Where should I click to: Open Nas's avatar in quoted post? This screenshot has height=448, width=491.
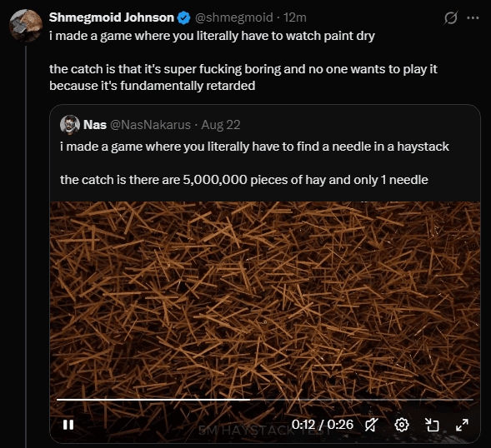(70, 125)
